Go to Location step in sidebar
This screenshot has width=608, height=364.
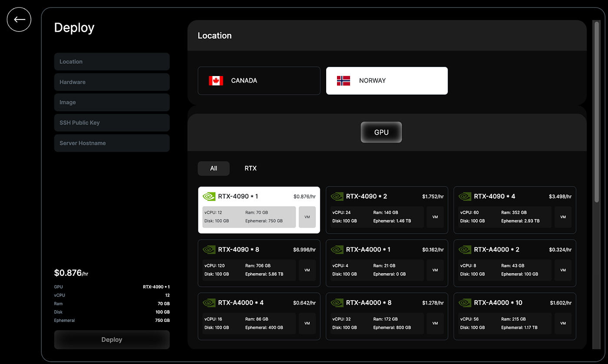click(x=112, y=62)
